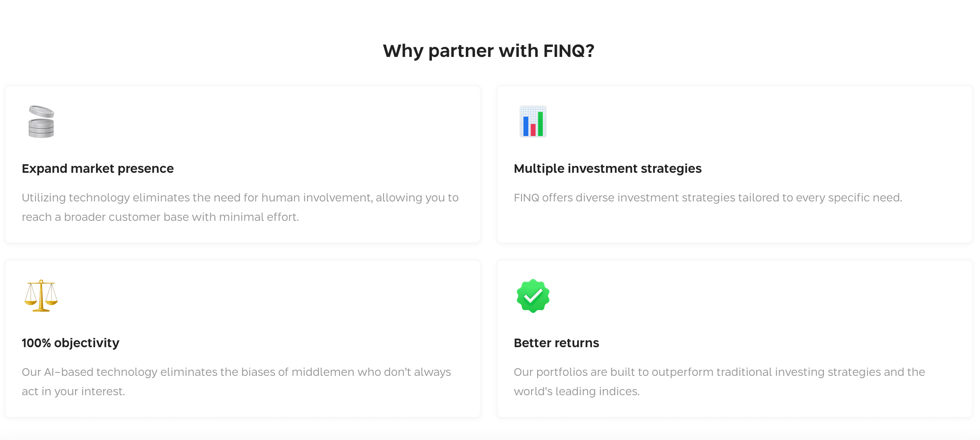Click the green verified checkmark badge
Viewport: 980px width, 440px height.
pyautogui.click(x=533, y=296)
